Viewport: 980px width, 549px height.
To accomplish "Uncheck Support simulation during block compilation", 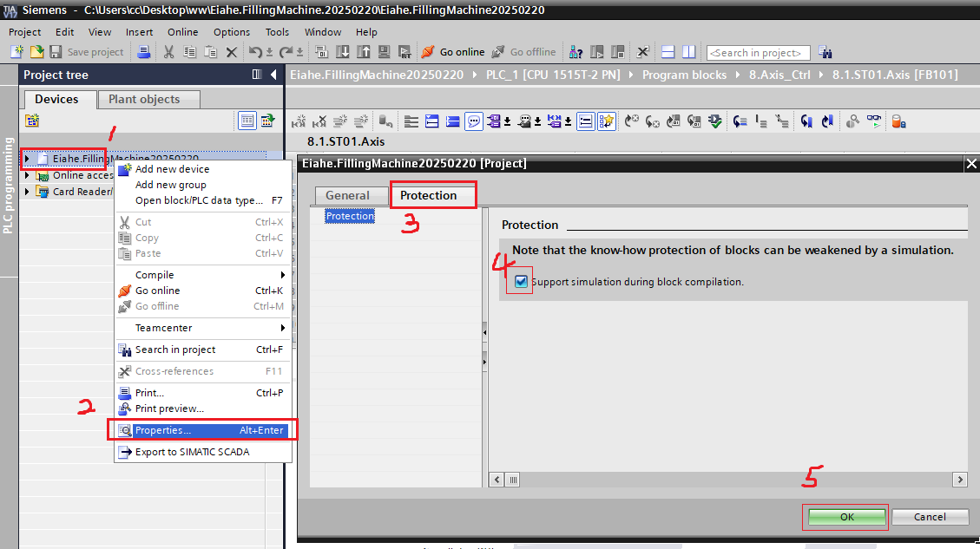I will click(x=521, y=281).
